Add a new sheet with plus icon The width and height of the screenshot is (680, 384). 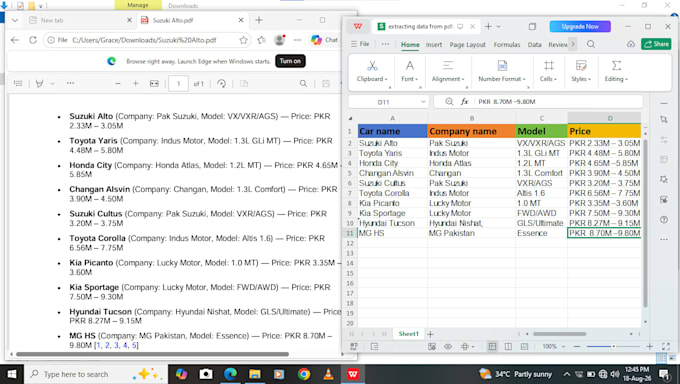[430, 334]
